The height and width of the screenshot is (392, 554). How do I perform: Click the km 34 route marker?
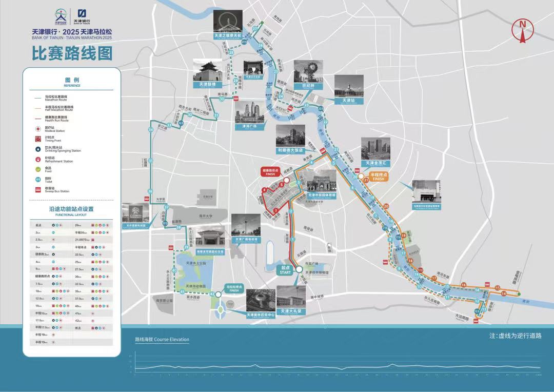pos(151,130)
